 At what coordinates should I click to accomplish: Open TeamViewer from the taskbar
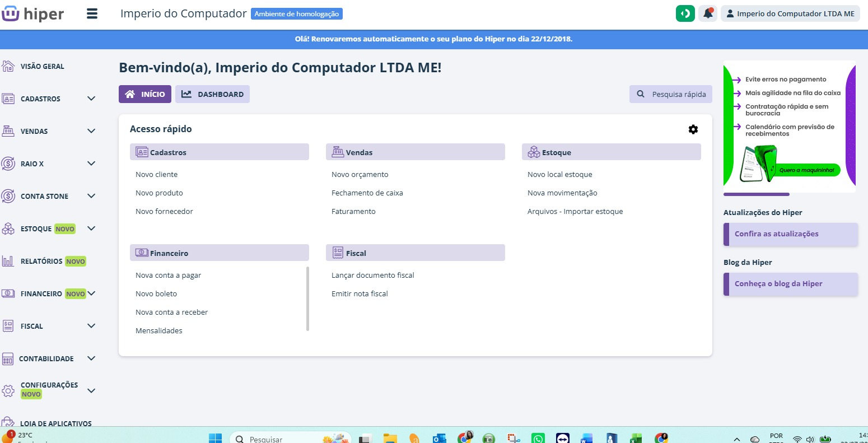pyautogui.click(x=563, y=439)
